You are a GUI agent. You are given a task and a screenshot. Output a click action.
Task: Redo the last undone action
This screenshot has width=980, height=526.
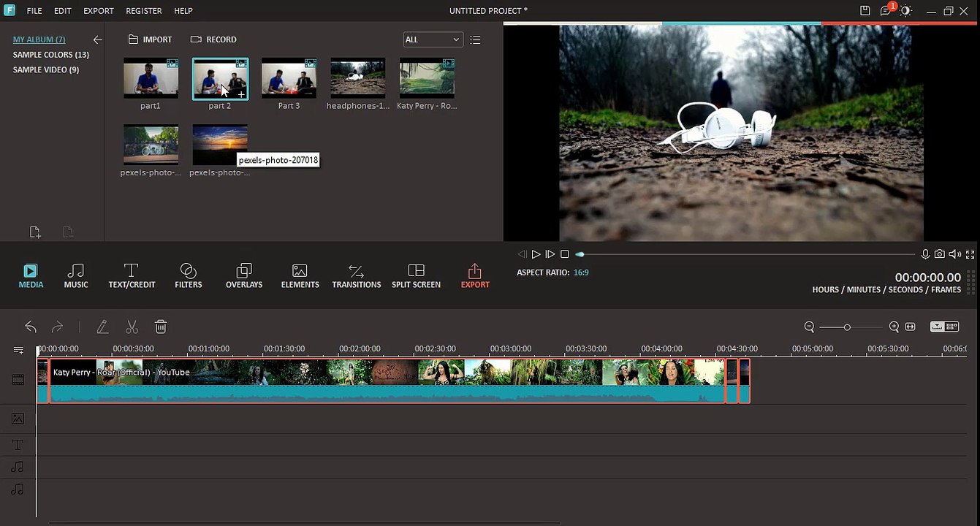click(57, 327)
